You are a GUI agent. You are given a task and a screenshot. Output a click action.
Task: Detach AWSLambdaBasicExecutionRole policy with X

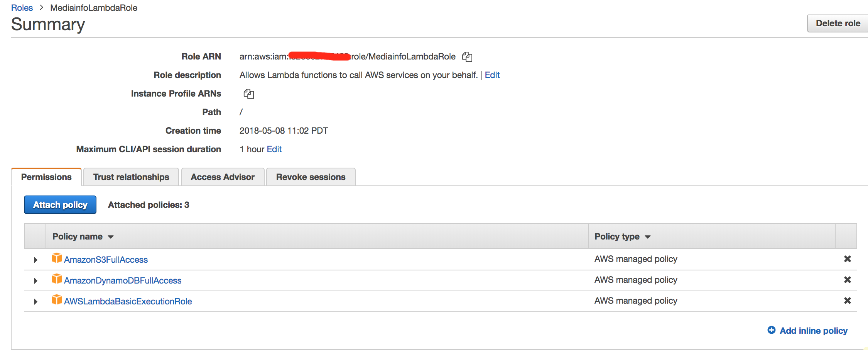pyautogui.click(x=848, y=301)
